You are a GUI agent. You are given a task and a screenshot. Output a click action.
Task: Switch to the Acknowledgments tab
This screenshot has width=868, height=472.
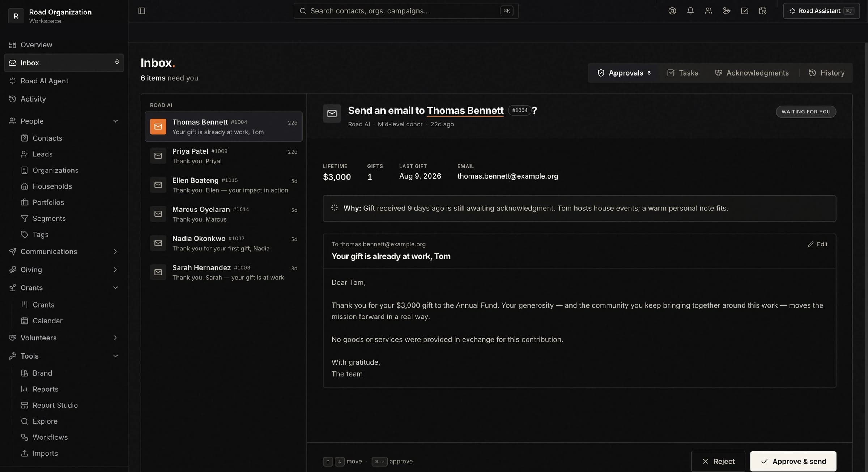[752, 73]
